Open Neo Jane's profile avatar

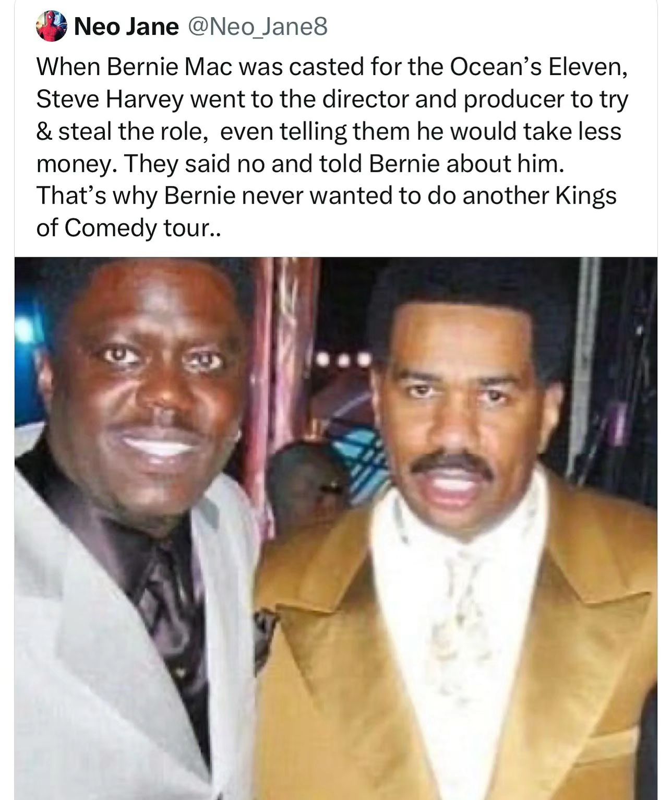coord(52,26)
